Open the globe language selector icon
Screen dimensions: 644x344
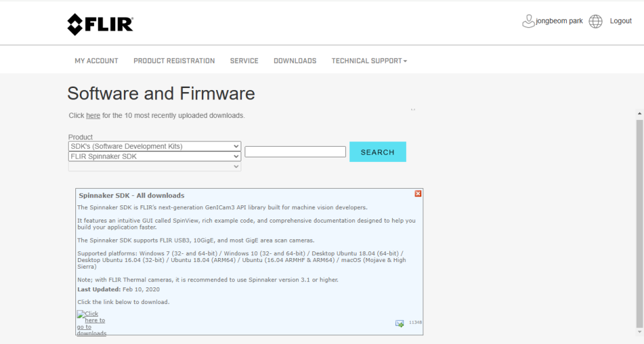point(595,21)
